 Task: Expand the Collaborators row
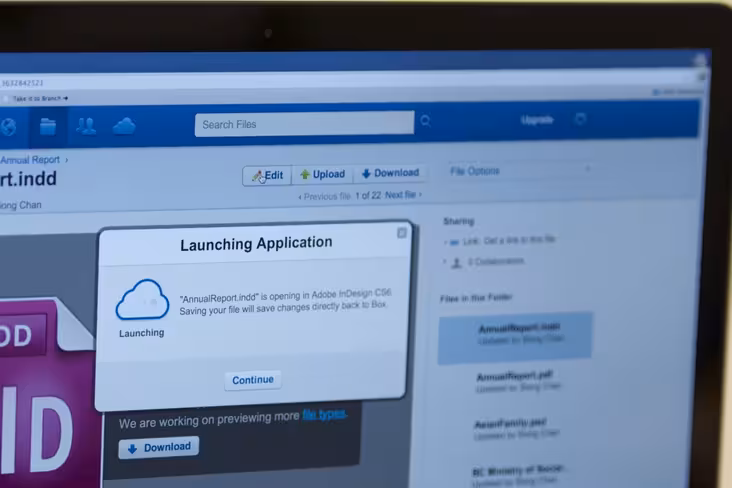click(484, 262)
